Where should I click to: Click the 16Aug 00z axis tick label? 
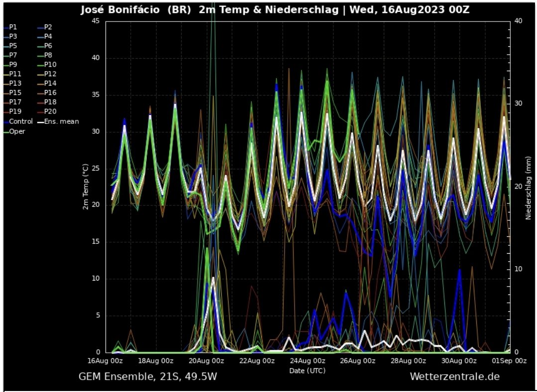point(106,361)
